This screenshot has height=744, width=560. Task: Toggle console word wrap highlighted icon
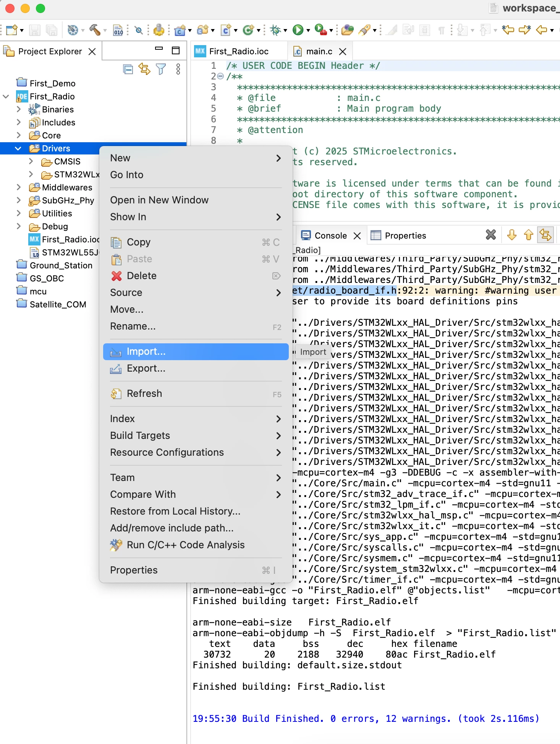coord(545,235)
